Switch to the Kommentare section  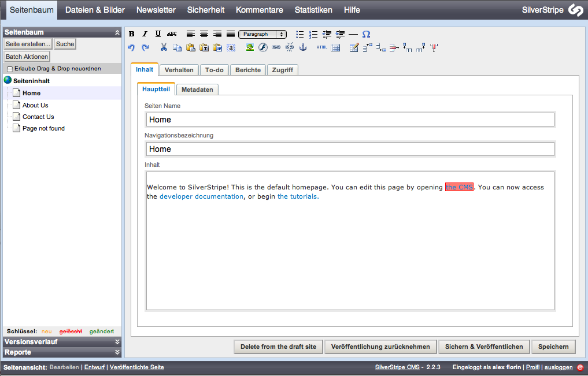[260, 10]
